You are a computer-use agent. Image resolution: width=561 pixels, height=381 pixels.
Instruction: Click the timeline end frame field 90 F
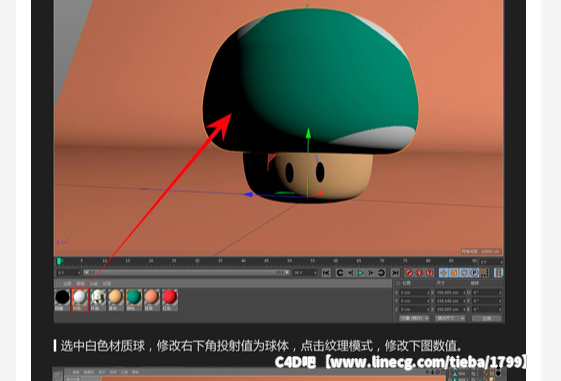(305, 273)
